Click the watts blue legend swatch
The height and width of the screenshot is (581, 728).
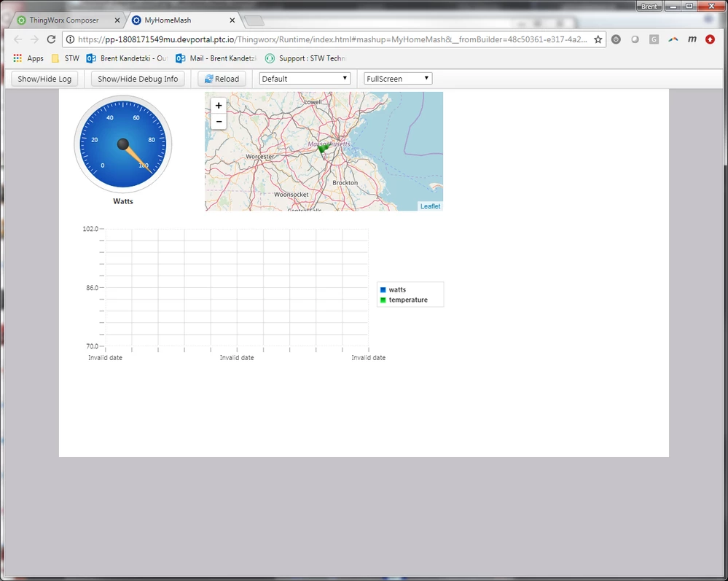point(383,290)
